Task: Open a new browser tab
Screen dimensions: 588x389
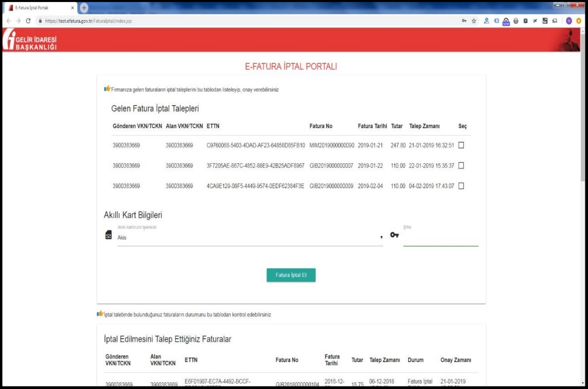Action: 84,7
